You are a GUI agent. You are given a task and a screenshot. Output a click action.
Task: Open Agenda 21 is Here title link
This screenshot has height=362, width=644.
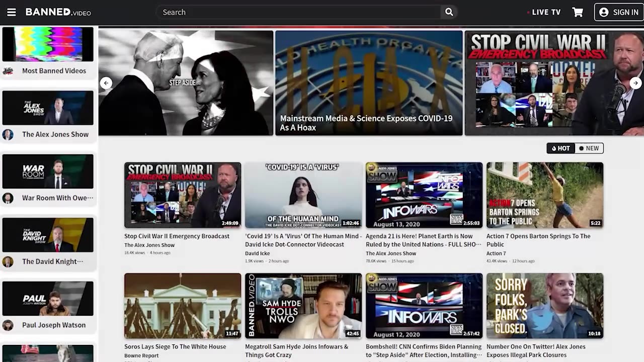coord(423,240)
